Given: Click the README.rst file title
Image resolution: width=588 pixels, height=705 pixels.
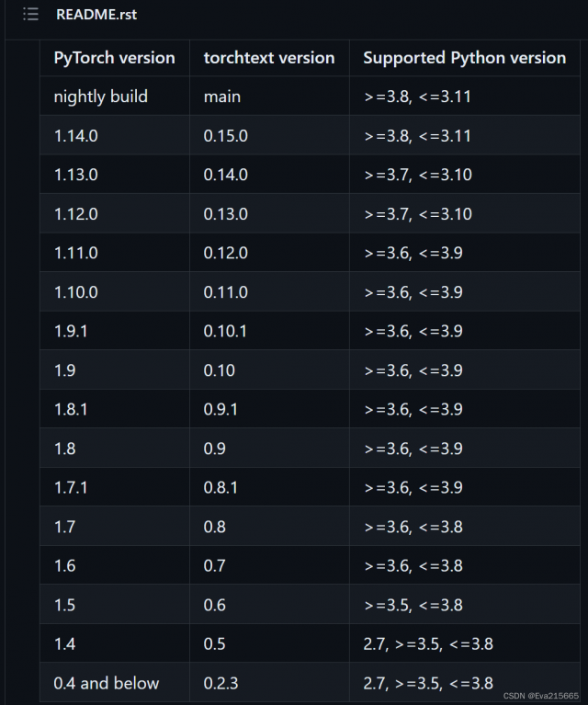Looking at the screenshot, I should tap(96, 15).
